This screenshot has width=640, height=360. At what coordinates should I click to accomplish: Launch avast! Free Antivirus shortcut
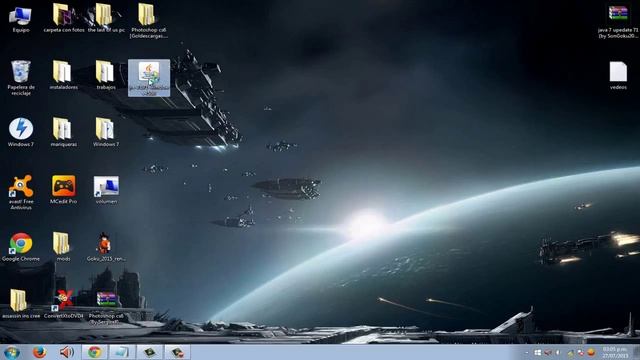21,192
